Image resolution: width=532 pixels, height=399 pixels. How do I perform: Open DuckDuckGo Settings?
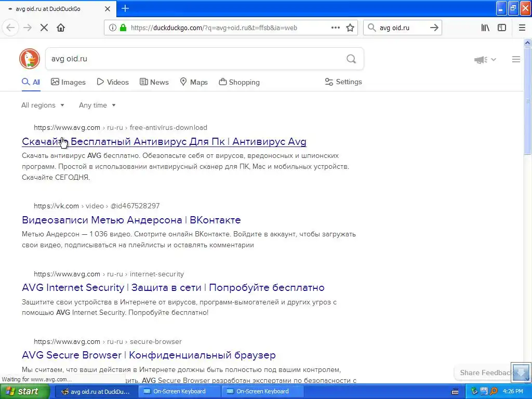343,82
